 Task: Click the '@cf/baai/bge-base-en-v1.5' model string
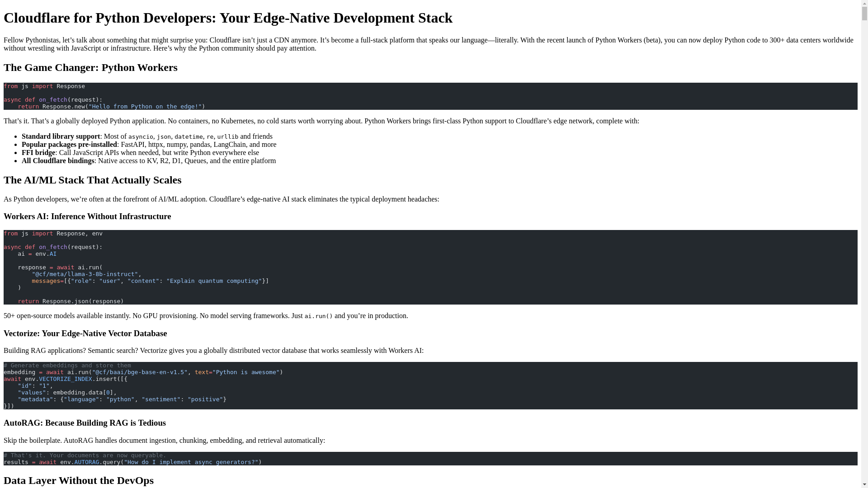(x=140, y=372)
